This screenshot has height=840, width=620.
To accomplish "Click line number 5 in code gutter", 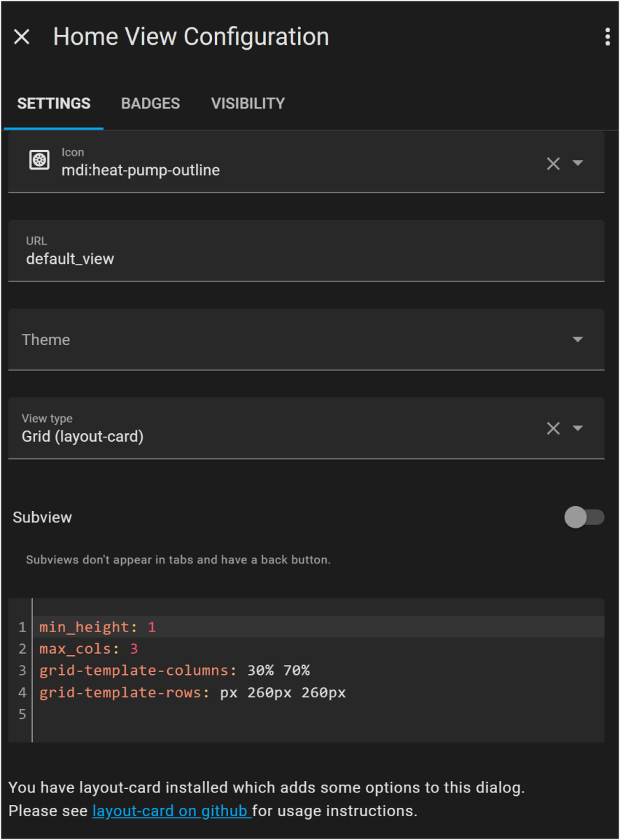I will 22,715.
